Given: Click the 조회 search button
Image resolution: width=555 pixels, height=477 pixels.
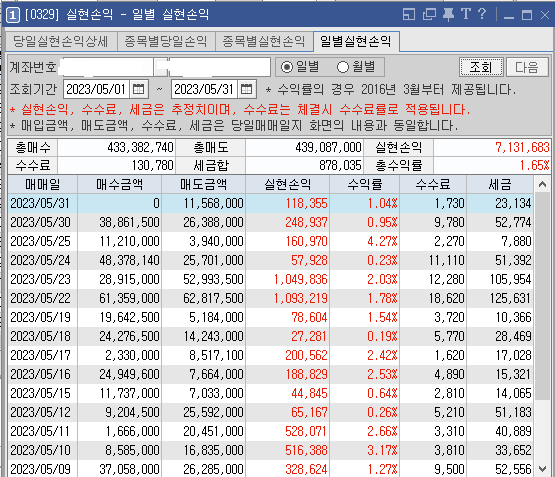Looking at the screenshot, I should (481, 67).
